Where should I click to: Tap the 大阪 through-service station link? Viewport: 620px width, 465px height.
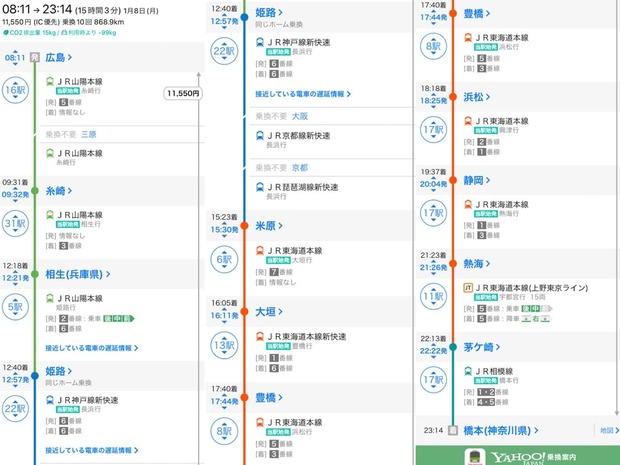300,116
